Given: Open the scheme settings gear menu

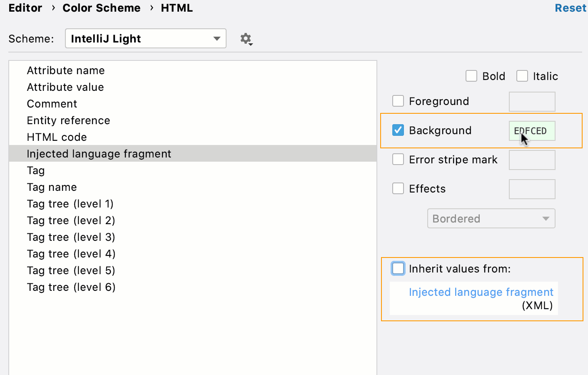Looking at the screenshot, I should [246, 38].
